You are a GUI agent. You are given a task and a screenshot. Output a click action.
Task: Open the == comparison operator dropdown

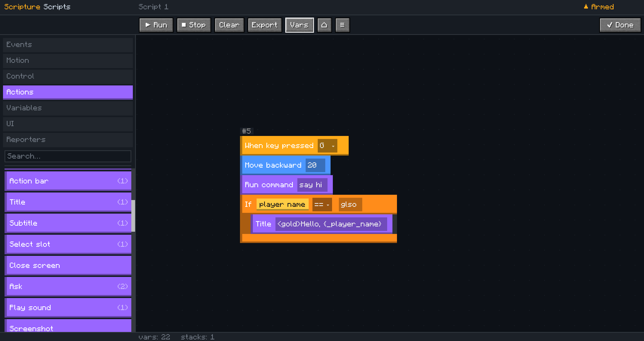point(322,205)
